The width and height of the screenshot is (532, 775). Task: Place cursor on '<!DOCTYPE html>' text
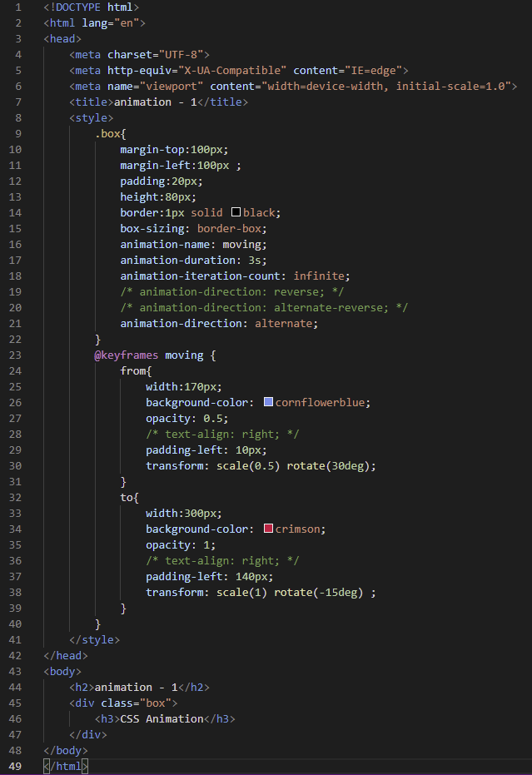pos(92,7)
